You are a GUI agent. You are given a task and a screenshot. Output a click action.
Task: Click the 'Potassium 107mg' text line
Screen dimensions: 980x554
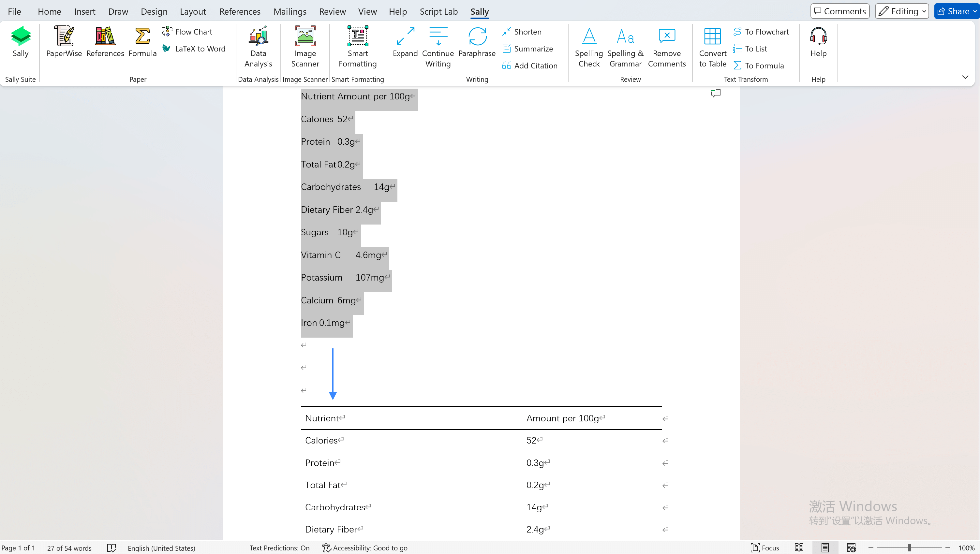point(345,277)
